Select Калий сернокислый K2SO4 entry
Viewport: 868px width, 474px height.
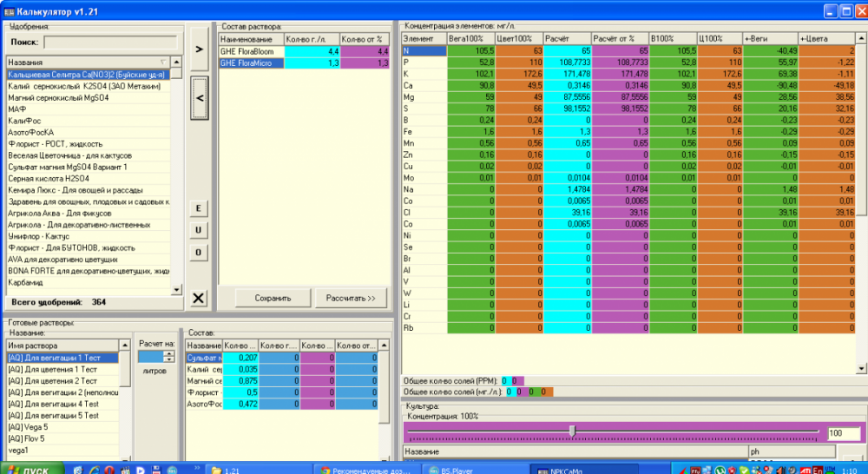[x=88, y=86]
